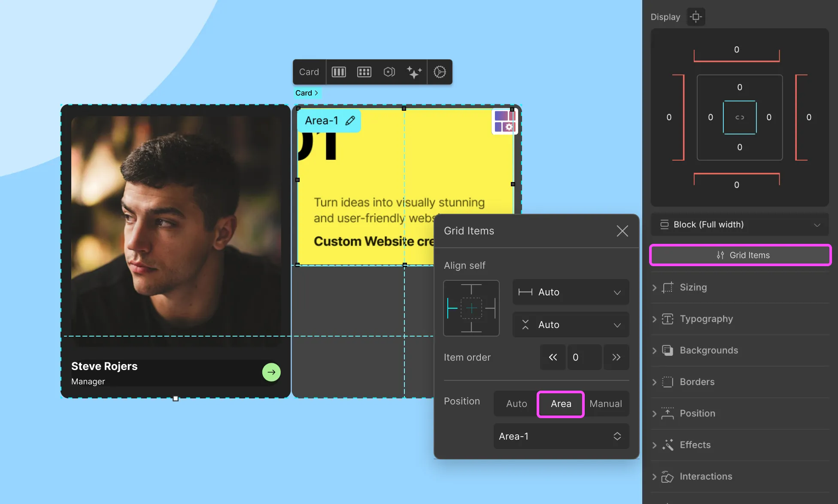Edit Area-1 name with pencil icon
The width and height of the screenshot is (838, 504).
tap(350, 121)
